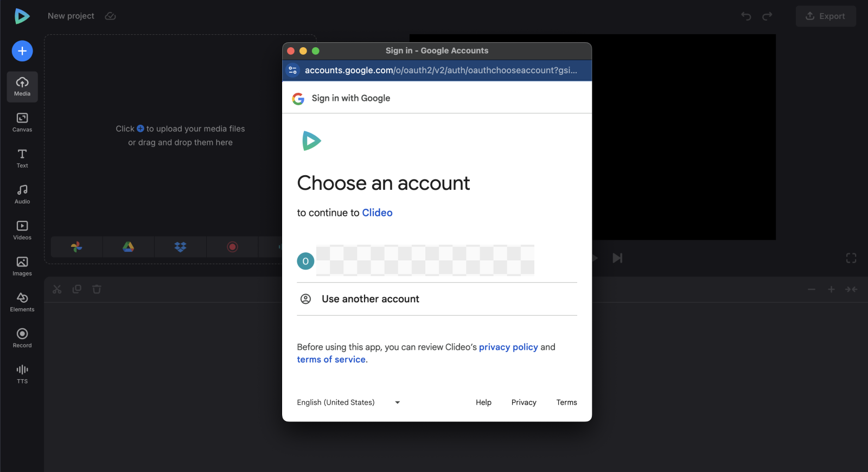
Task: Open the Clideo link in dialog
Action: pos(377,213)
